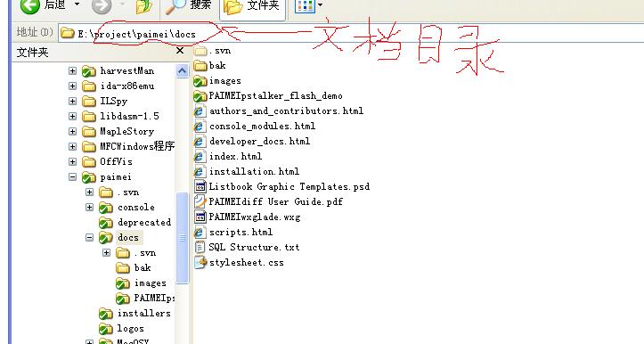
Task: Select MapleStory folder in the tree
Action: click(126, 132)
